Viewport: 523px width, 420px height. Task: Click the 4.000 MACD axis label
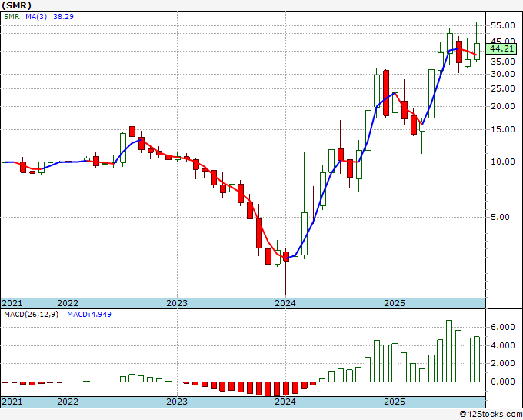tap(503, 345)
